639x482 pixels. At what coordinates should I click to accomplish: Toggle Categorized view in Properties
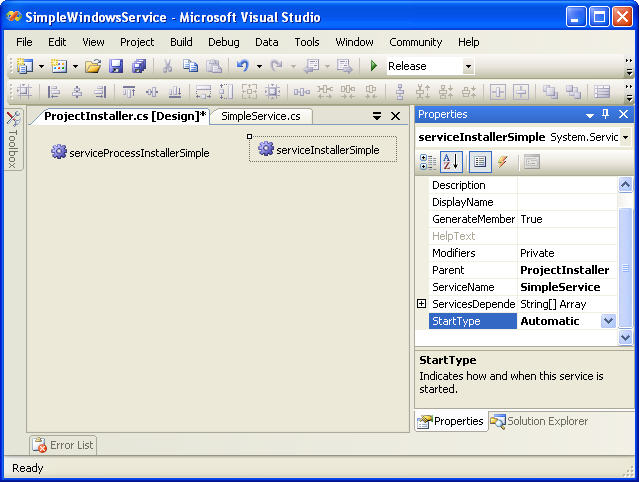428,162
